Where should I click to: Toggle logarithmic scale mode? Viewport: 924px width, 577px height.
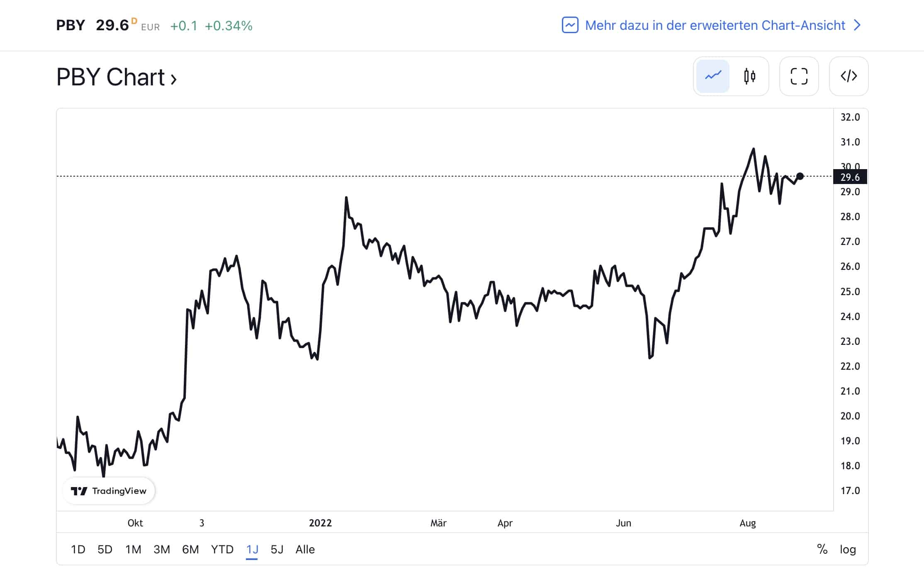coord(848,549)
